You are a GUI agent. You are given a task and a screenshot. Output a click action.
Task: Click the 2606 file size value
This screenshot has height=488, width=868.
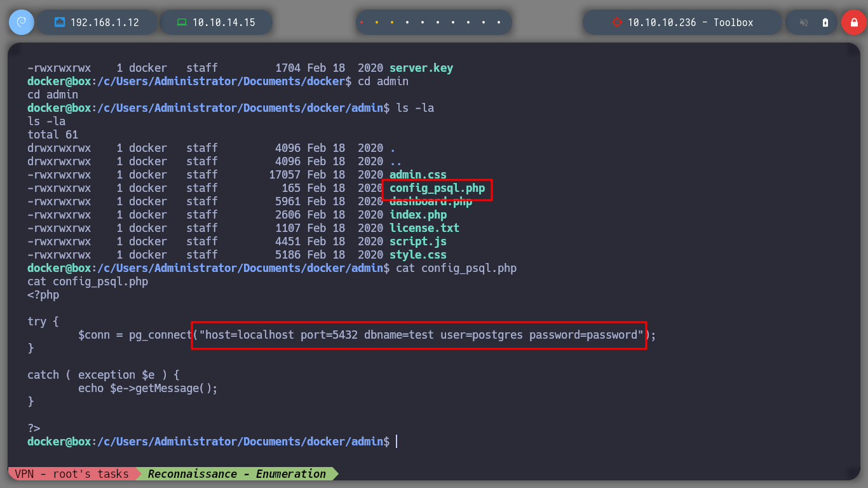point(288,215)
